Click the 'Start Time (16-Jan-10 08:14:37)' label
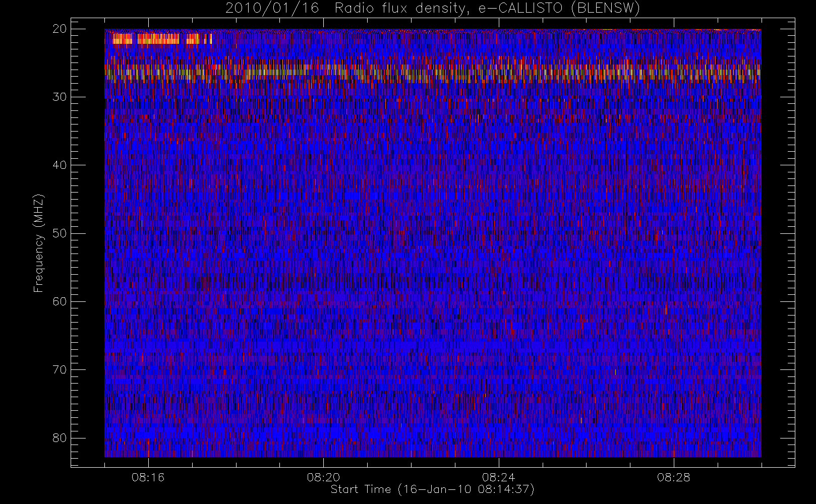The width and height of the screenshot is (816, 504). [x=432, y=489]
